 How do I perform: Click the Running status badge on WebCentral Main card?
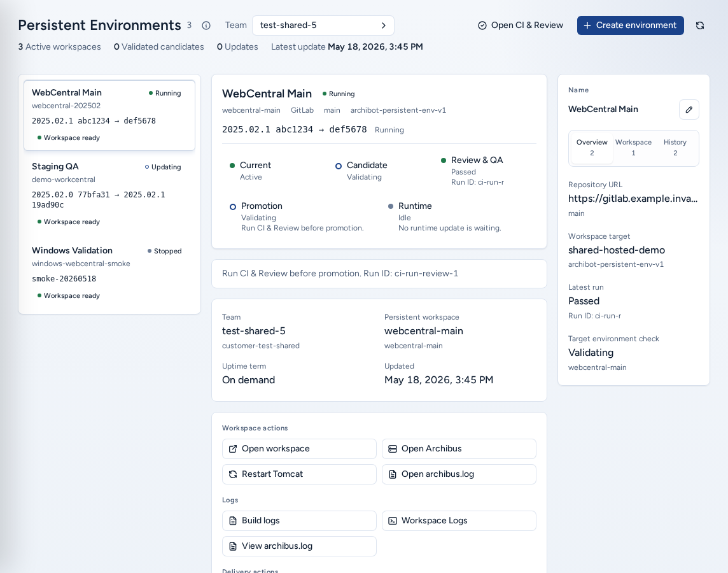point(165,94)
